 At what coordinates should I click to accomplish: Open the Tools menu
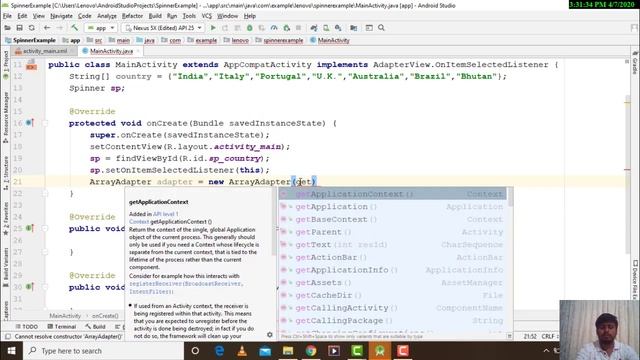point(189,16)
